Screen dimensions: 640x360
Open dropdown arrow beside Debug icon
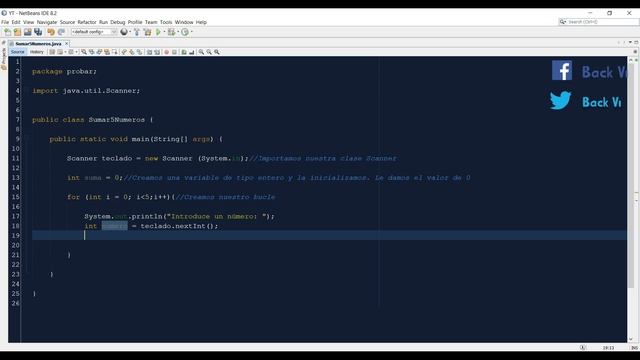178,32
